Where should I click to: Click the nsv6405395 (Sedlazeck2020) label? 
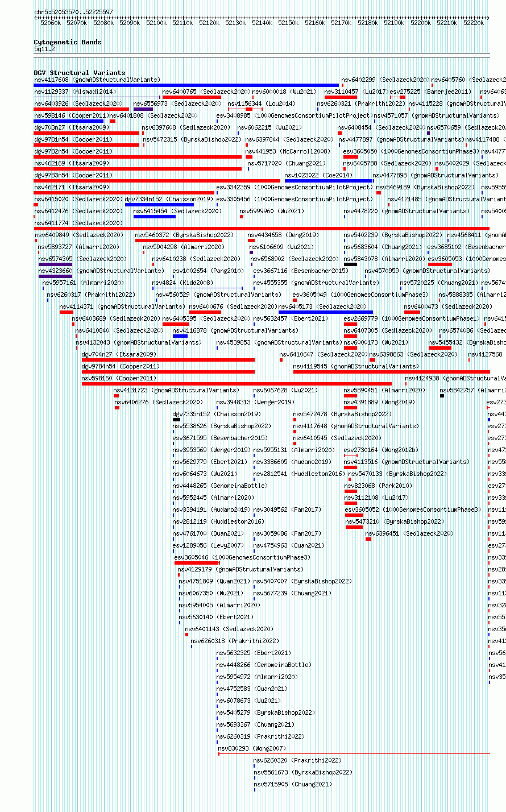click(206, 318)
